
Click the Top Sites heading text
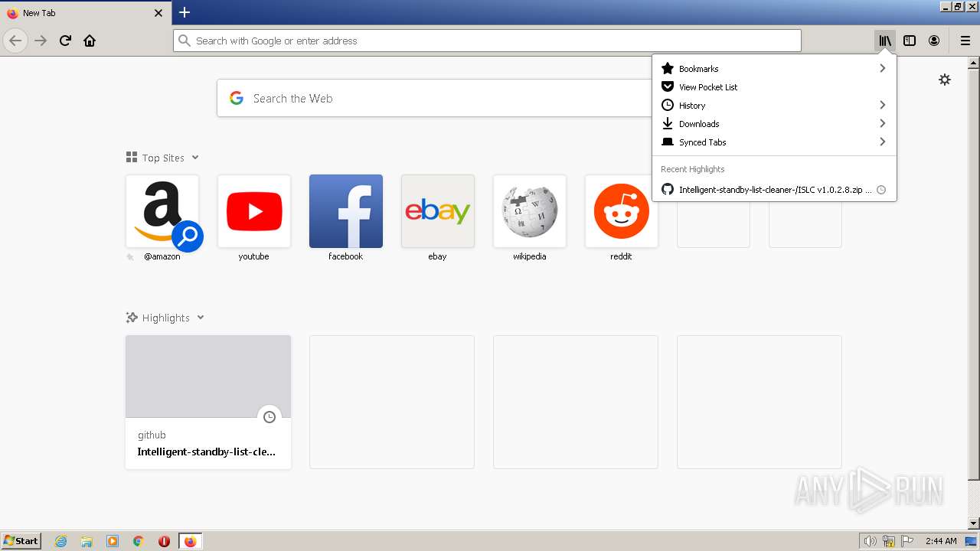pos(163,158)
